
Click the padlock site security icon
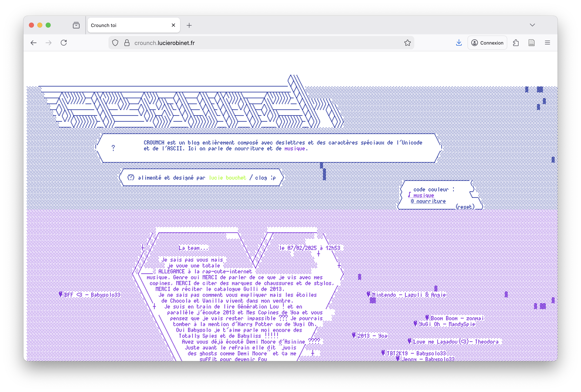click(x=127, y=43)
